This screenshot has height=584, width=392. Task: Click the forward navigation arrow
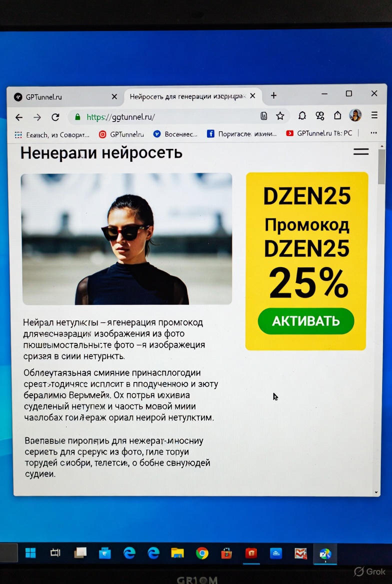pos(37,117)
